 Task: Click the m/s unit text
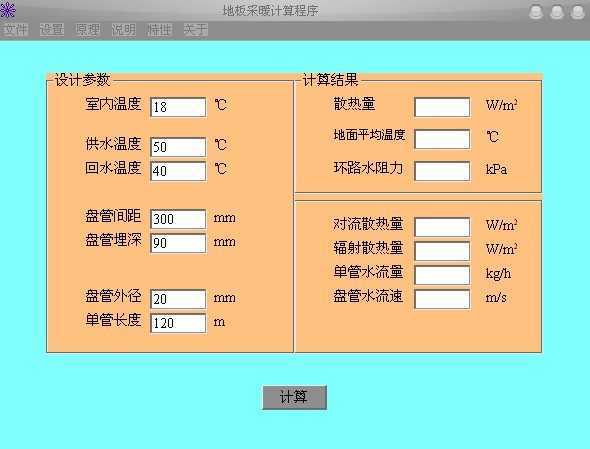(x=496, y=298)
